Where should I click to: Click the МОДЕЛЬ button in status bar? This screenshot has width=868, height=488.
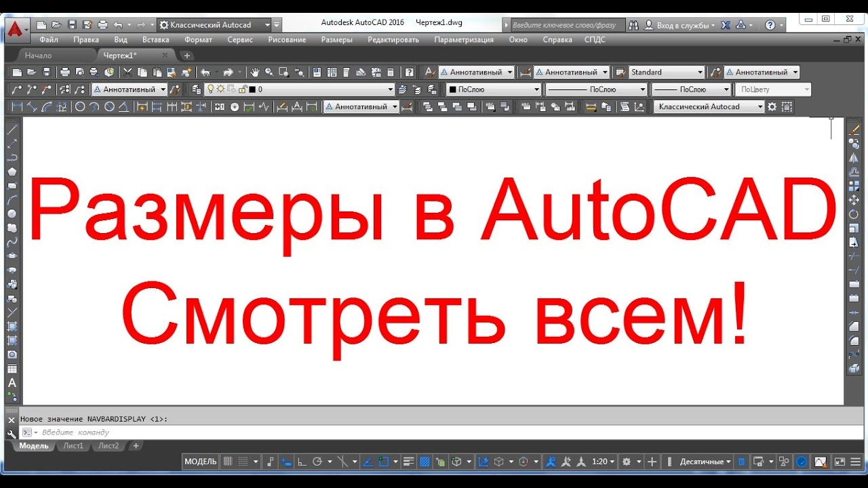pyautogui.click(x=201, y=462)
